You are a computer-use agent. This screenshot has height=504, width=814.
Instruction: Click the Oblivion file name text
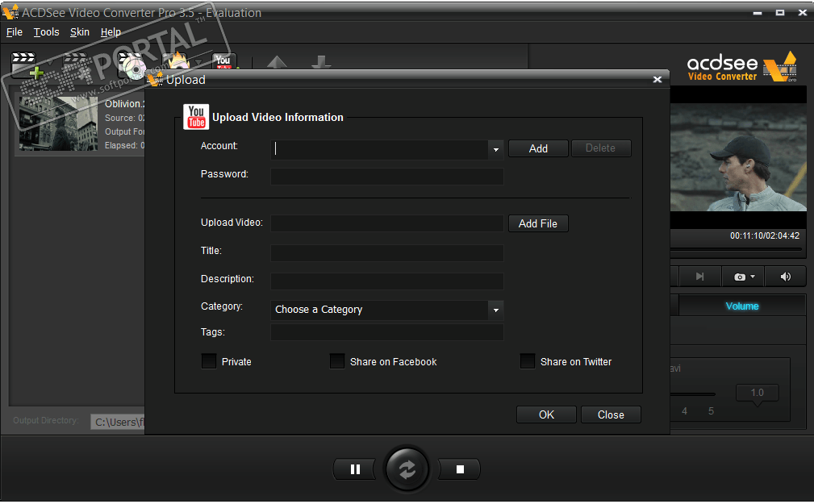(124, 104)
